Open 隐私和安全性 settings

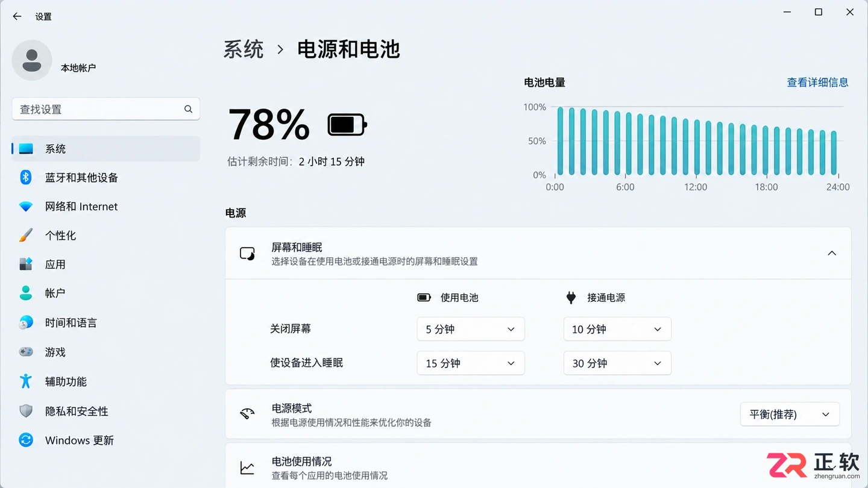(106, 411)
